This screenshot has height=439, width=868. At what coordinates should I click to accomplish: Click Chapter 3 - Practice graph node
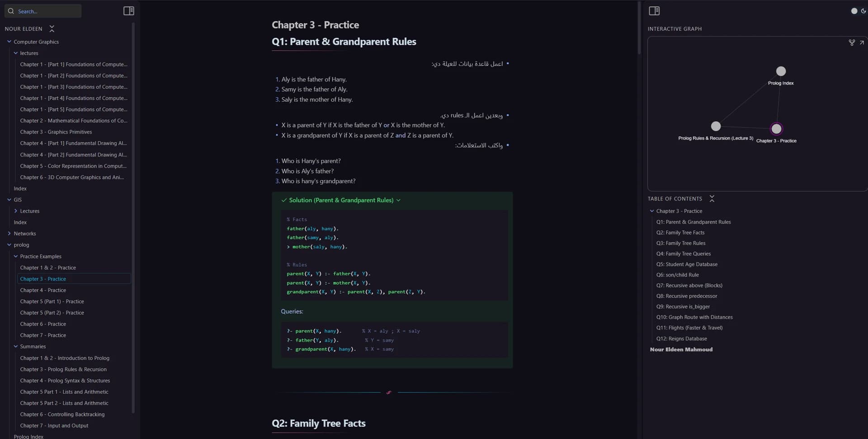(776, 129)
